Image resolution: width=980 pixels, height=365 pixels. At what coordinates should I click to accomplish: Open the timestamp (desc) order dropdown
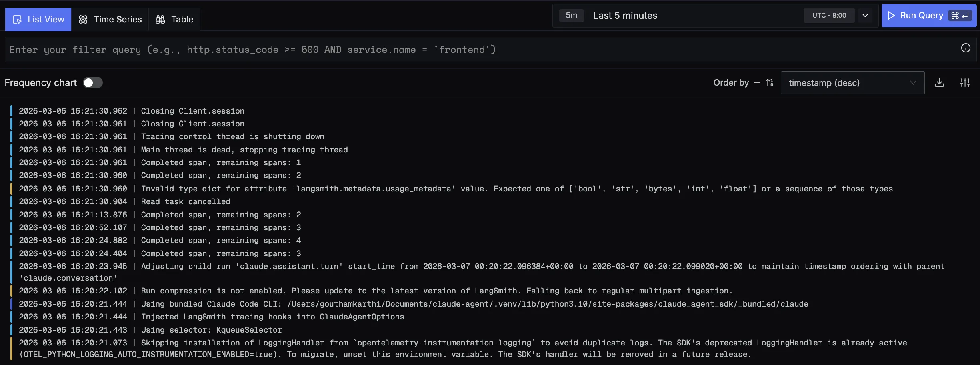pos(852,83)
